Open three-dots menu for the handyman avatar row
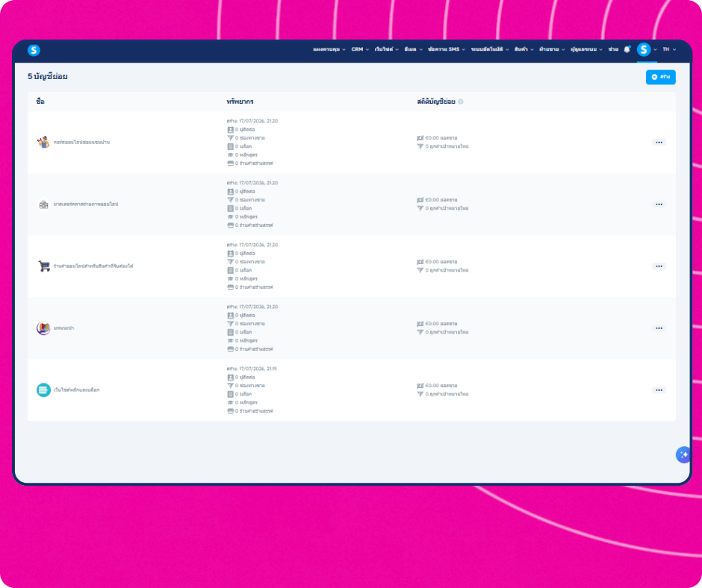702x588 pixels. click(x=659, y=143)
